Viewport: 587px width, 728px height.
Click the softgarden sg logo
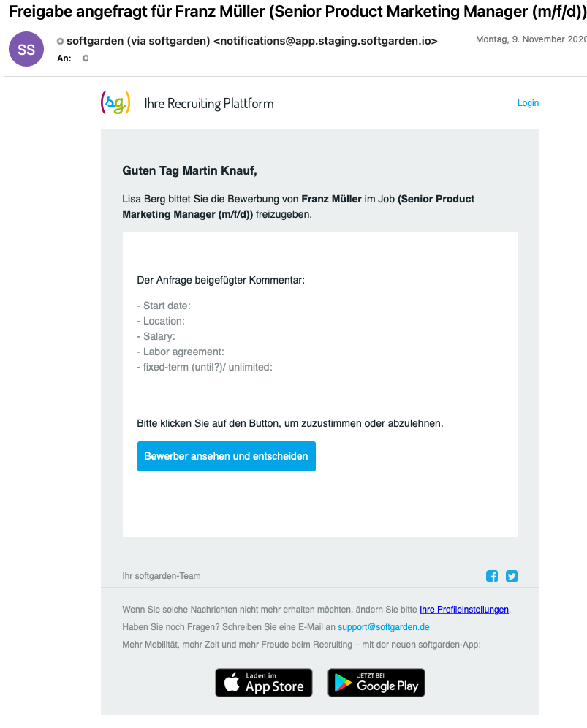[x=115, y=103]
